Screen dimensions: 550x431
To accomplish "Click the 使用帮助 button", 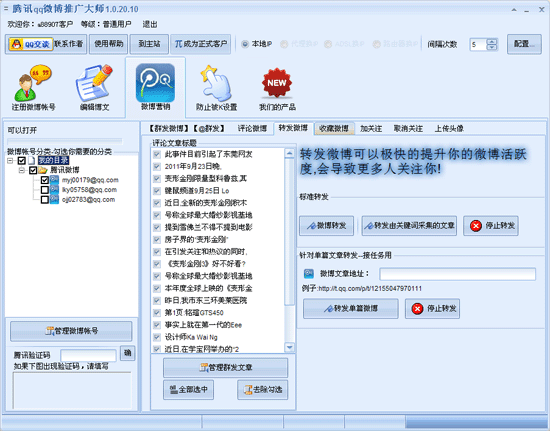I will point(108,44).
